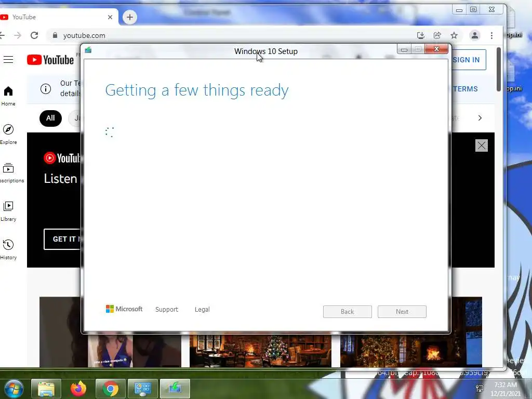532x399 pixels.
Task: Select the All filter chip on YouTube
Action: point(50,118)
